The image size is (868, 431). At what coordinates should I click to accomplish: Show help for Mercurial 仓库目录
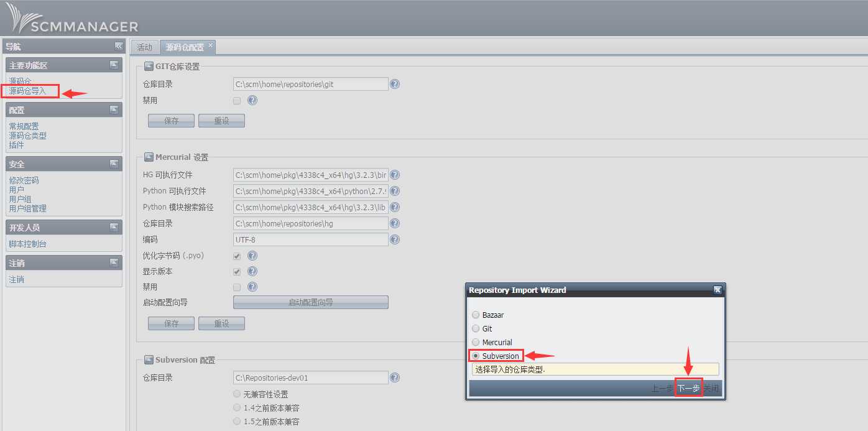click(x=395, y=223)
